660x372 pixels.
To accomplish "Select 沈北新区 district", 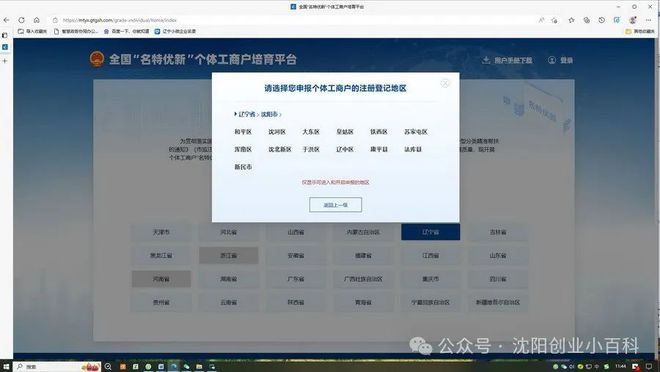I will [280, 149].
